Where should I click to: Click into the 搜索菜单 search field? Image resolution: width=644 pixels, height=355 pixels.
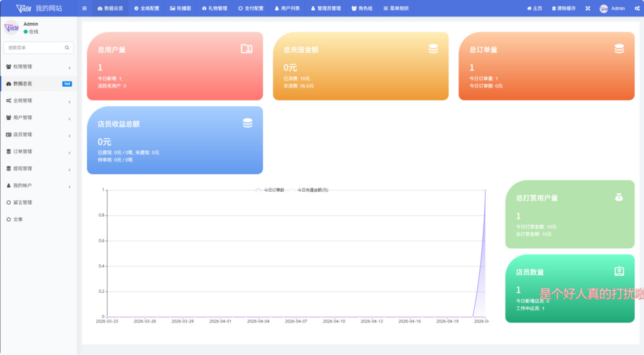[x=35, y=48]
